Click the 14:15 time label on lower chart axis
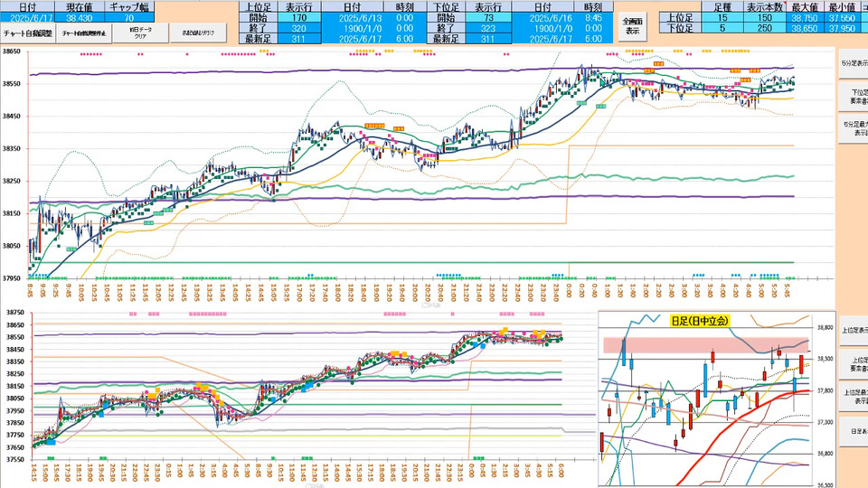868x488 pixels. click(34, 473)
